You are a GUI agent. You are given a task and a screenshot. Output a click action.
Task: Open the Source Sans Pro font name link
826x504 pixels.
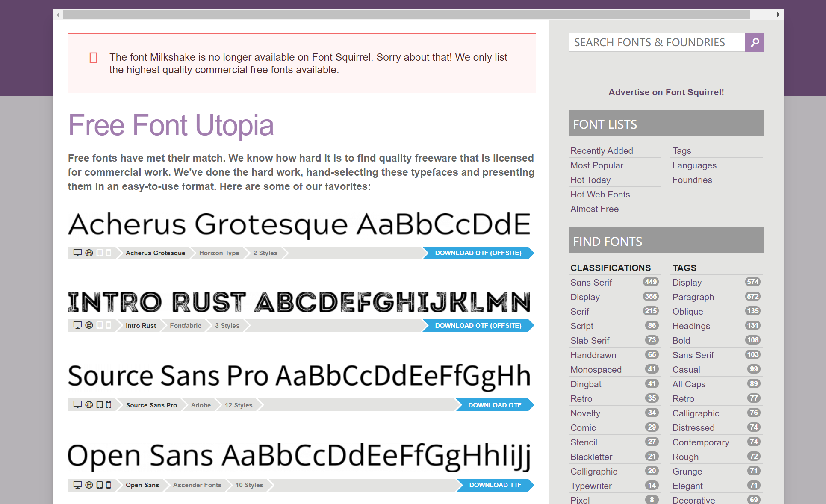[151, 405]
